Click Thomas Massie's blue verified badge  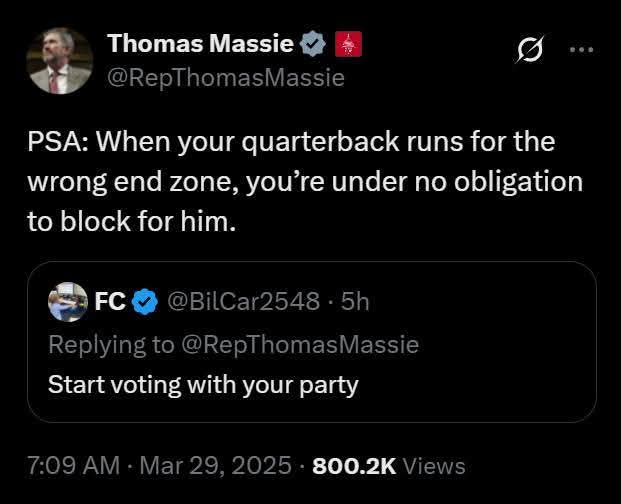[313, 44]
